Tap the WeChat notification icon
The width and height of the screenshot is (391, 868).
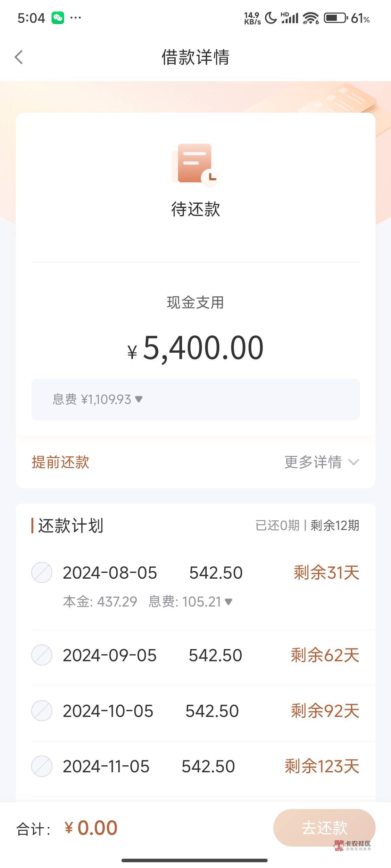point(58,18)
